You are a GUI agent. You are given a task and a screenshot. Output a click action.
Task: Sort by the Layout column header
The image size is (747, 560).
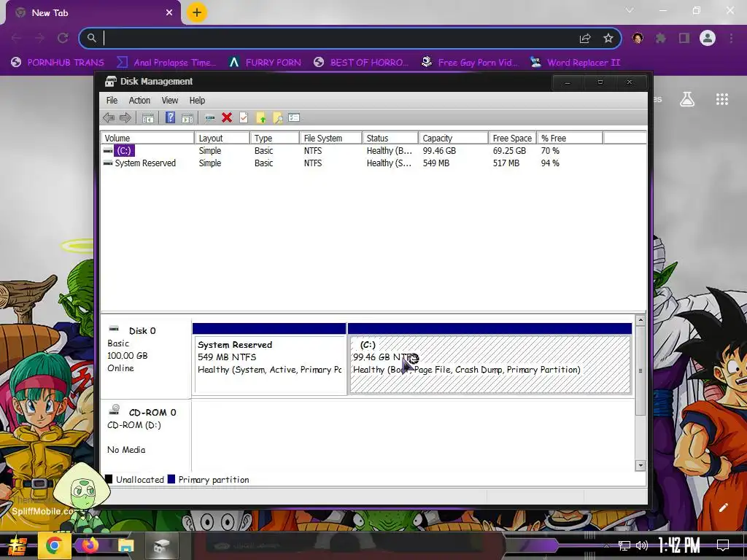pos(222,138)
